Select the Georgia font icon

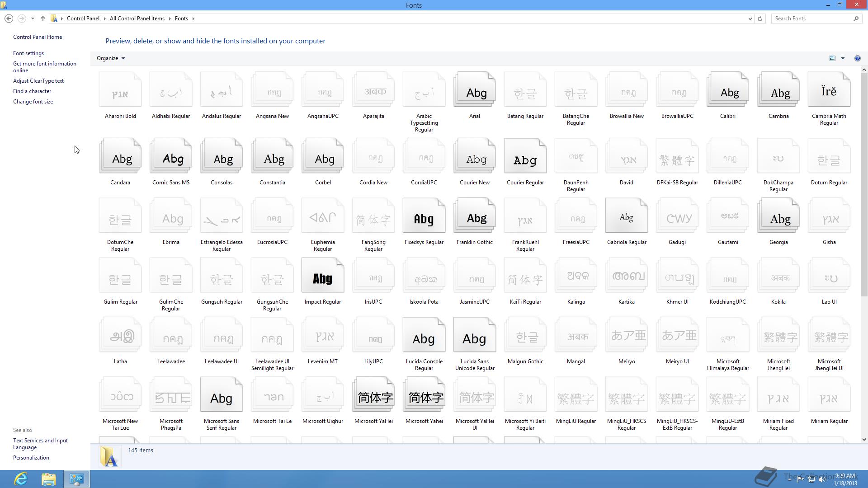click(778, 216)
